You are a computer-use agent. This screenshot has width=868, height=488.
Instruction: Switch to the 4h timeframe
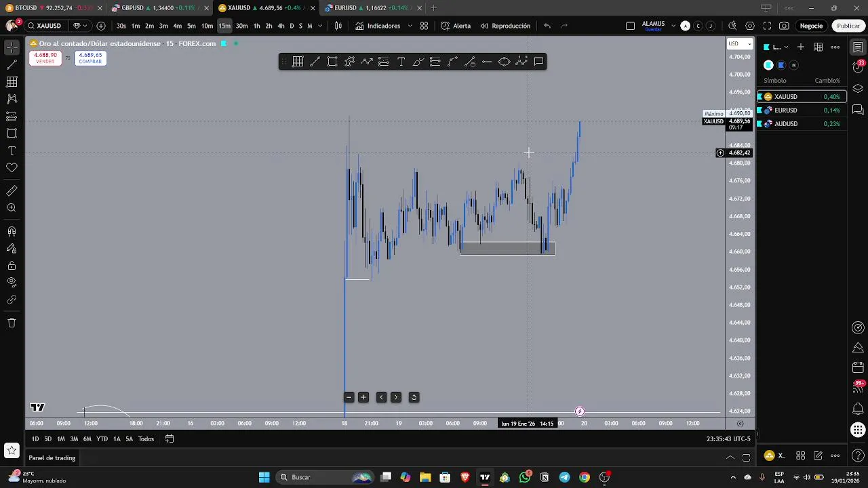point(281,26)
